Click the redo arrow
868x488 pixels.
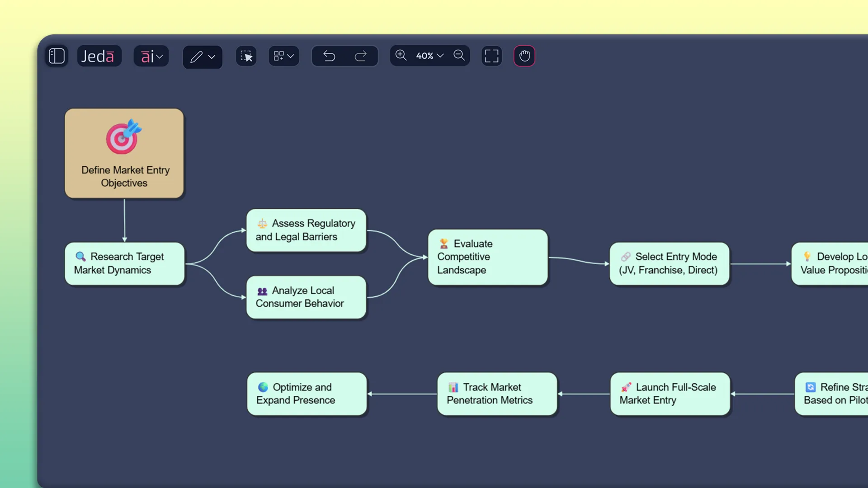coord(361,56)
